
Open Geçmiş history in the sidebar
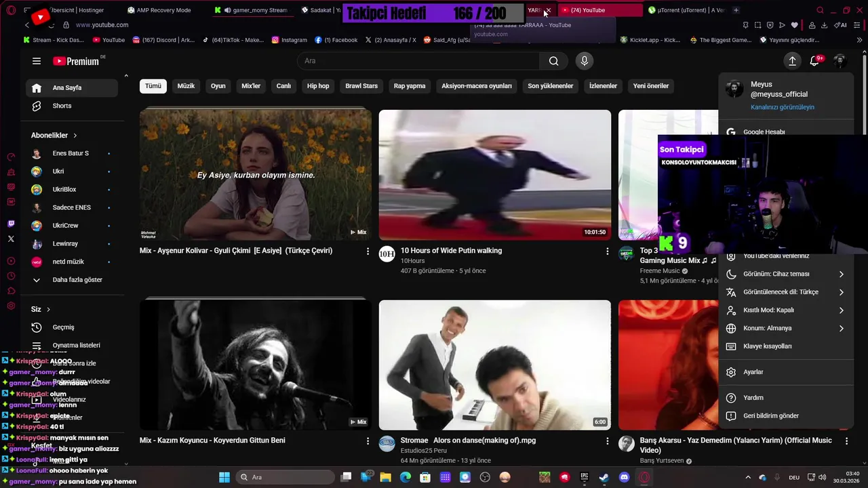(x=72, y=327)
